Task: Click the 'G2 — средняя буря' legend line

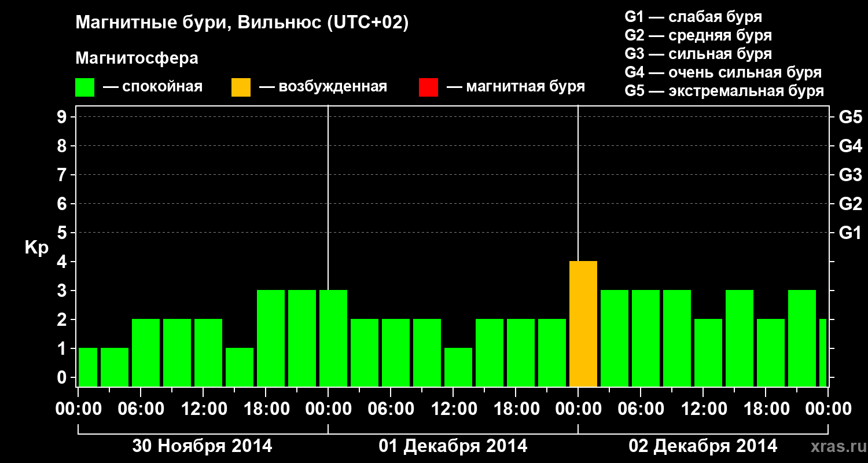Action: click(698, 35)
